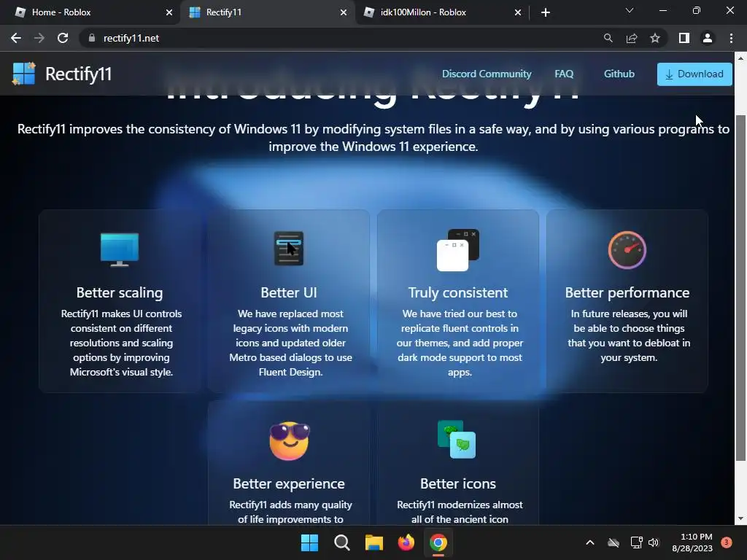
Task: Click the page scrollbar thumb
Action: (x=740, y=287)
